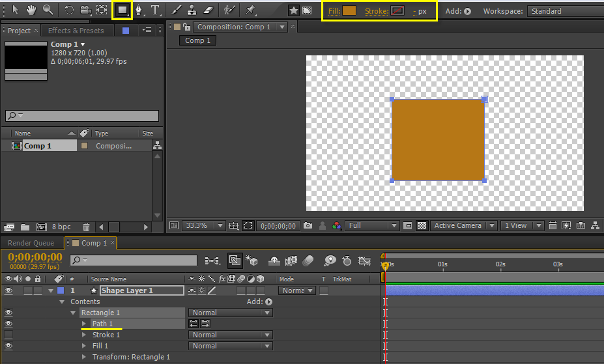Select the Pen tool
Viewport: 604px width, 364px height.
point(139,10)
